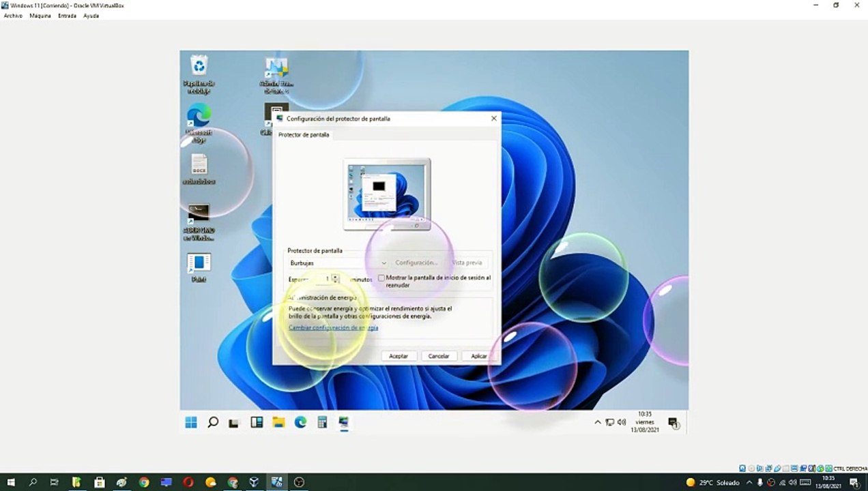Open host Task View icon
This screenshot has width=868, height=491.
pos(55,482)
